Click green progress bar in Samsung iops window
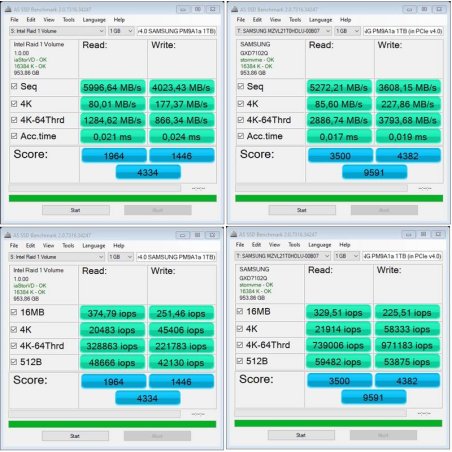452x452 pixels. coord(338,423)
